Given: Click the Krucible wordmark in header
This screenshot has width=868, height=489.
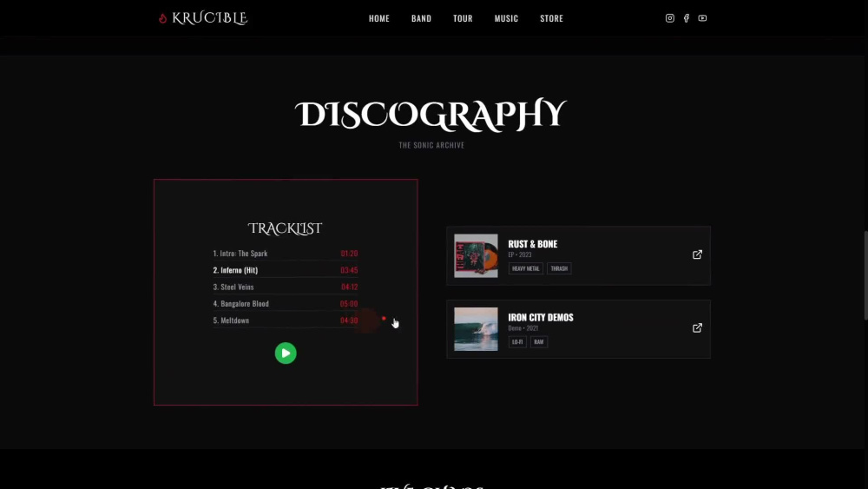Looking at the screenshot, I should [210, 18].
